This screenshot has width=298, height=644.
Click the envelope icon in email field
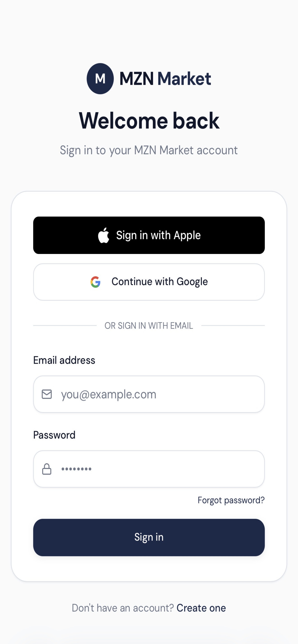[47, 394]
